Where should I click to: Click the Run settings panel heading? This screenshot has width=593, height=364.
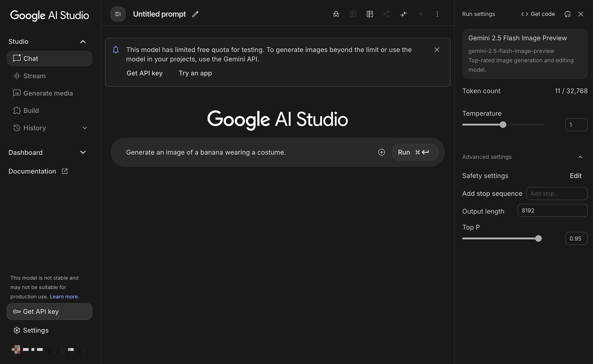[x=479, y=14]
